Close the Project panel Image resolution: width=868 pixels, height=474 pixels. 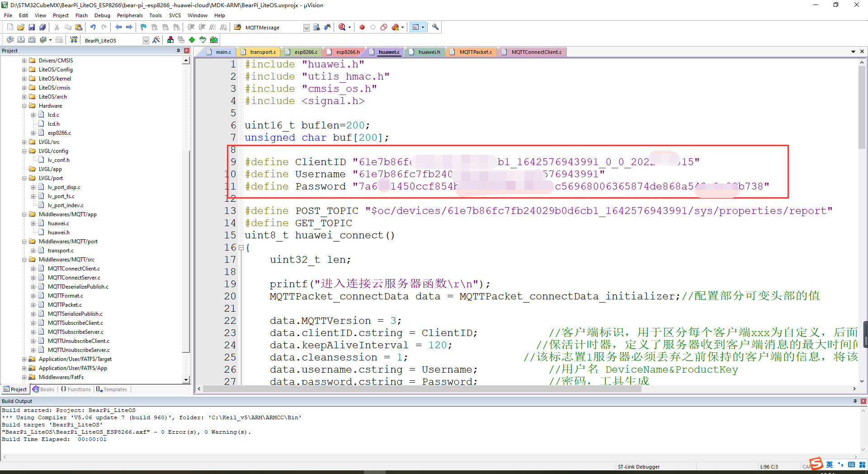187,51
